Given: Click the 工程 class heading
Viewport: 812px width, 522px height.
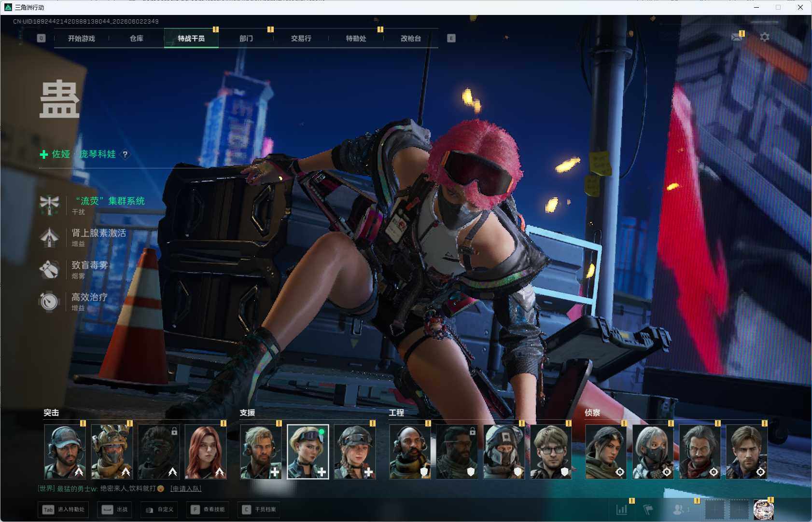Looking at the screenshot, I should click(396, 413).
